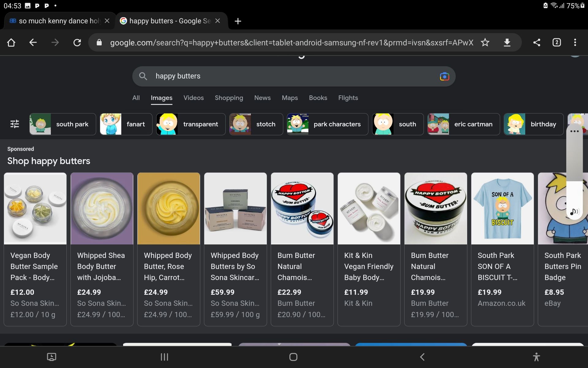Tap the floating music note sound icon
This screenshot has width=588, height=368.
[x=574, y=212]
